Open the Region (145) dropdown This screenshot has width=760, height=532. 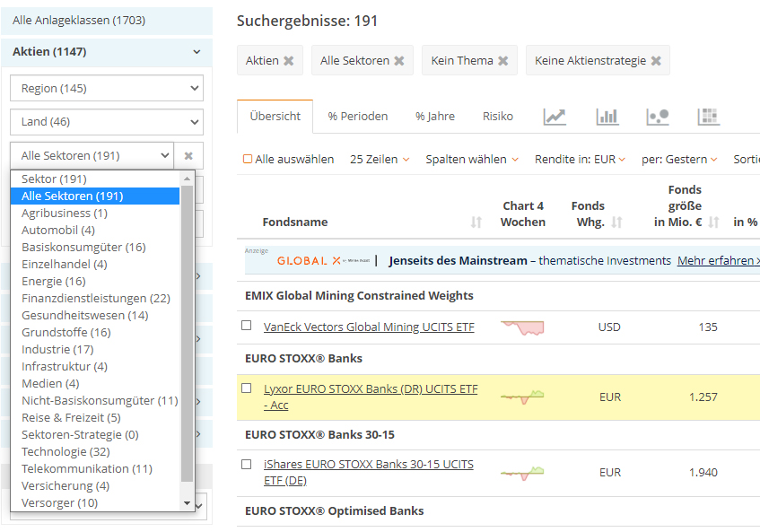click(x=107, y=88)
